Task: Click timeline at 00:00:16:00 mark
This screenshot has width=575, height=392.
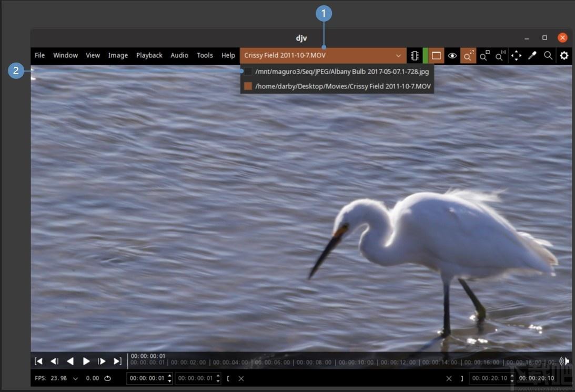Action: click(x=481, y=363)
